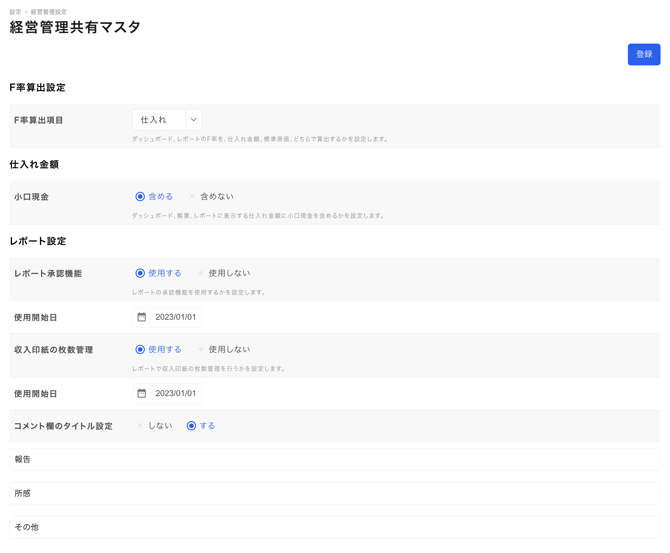Go to 設定 in the breadcrumb

[15, 12]
